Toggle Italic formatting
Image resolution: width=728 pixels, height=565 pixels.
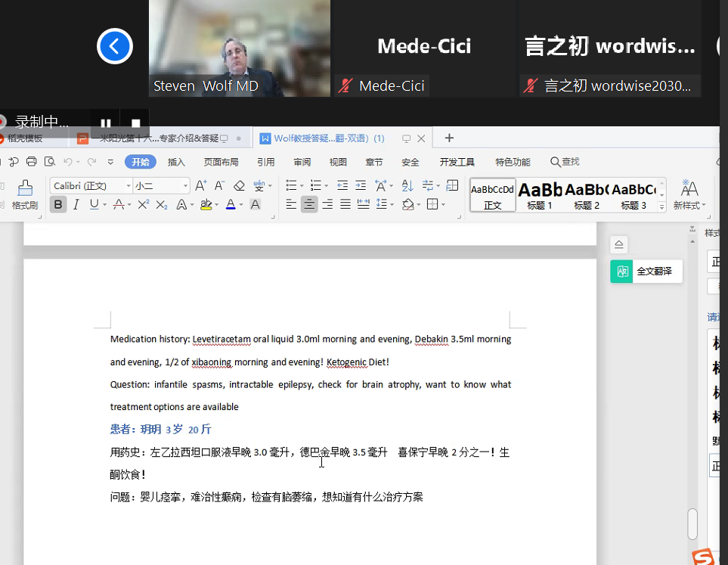click(76, 204)
